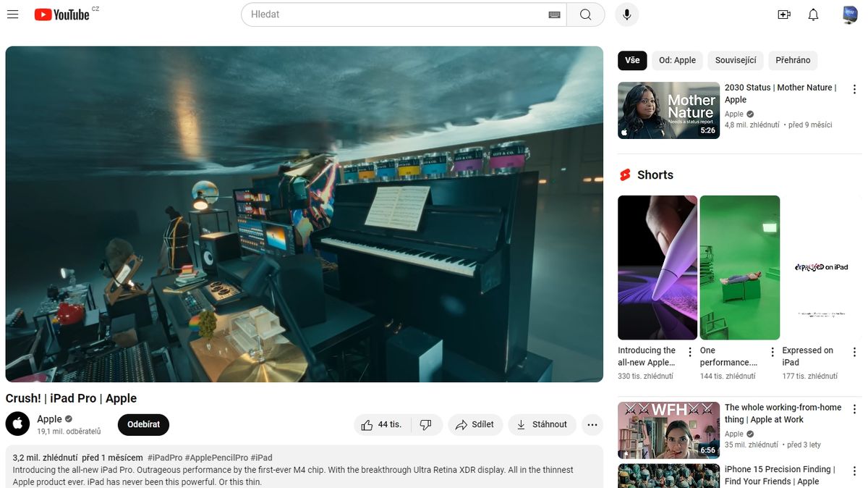
Task: Select the Přehráno filter chip
Action: [793, 60]
